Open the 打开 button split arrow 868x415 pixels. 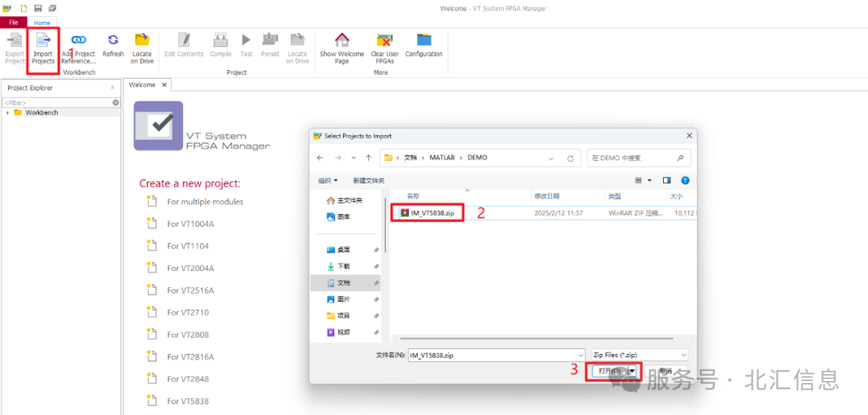pyautogui.click(x=632, y=371)
